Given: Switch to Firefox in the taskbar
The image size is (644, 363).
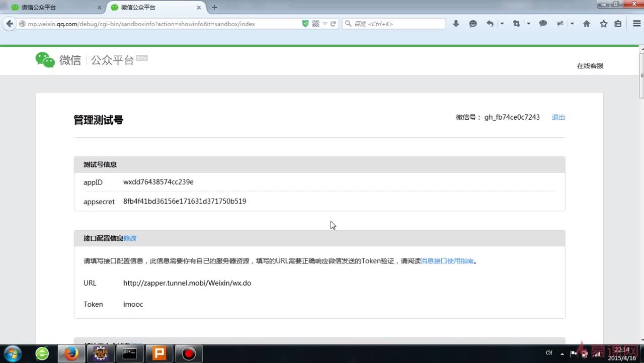Looking at the screenshot, I should pyautogui.click(x=71, y=353).
